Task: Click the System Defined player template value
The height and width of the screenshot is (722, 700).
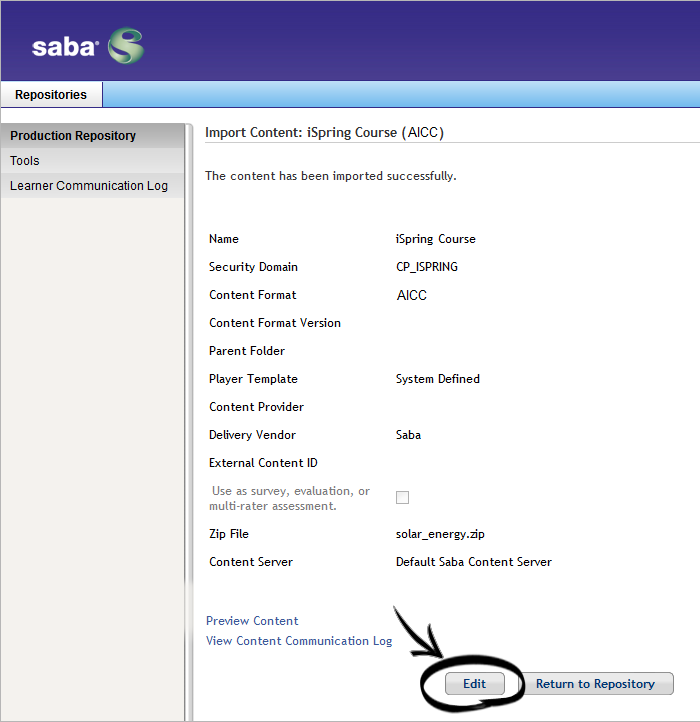Action: [438, 379]
